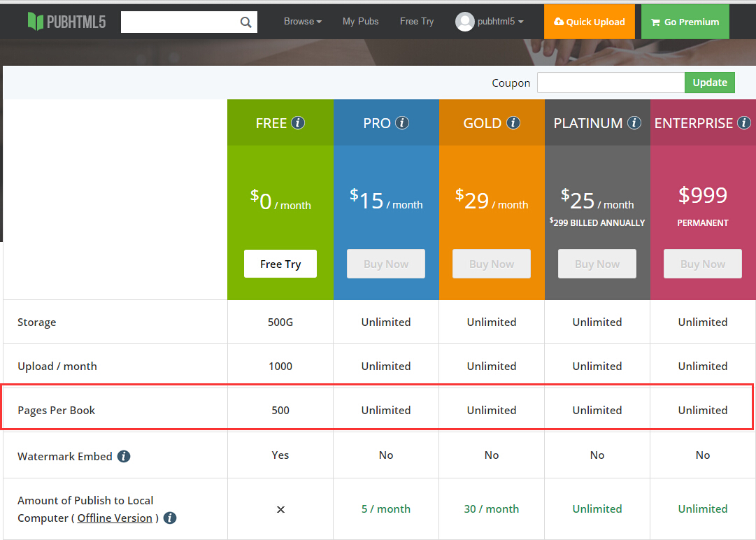This screenshot has width=756, height=540.
Task: Click Update to apply coupon
Action: [710, 83]
